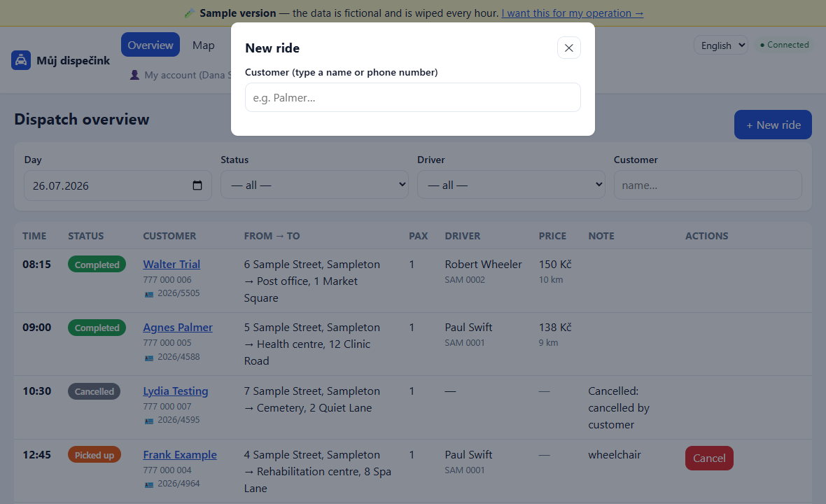Image resolution: width=826 pixels, height=504 pixels.
Task: Click the taxi logo icon beside Můj dispečink
Action: (21, 61)
